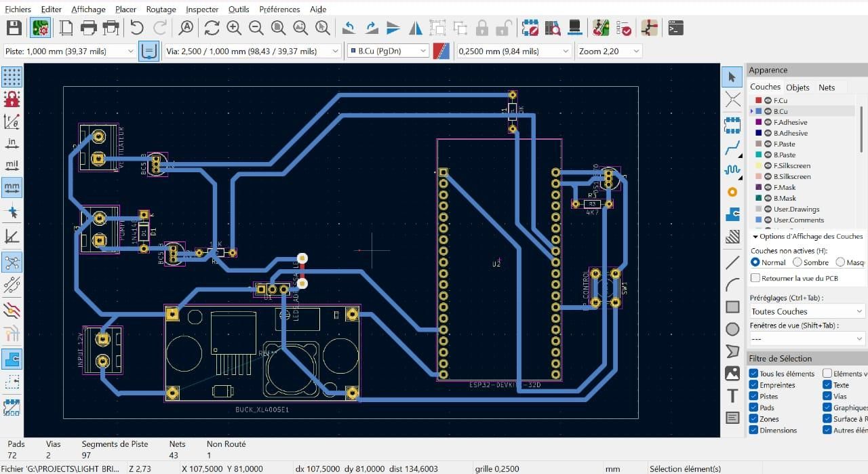The image size is (868, 474).
Task: Switch to the Nets tab
Action: (827, 87)
